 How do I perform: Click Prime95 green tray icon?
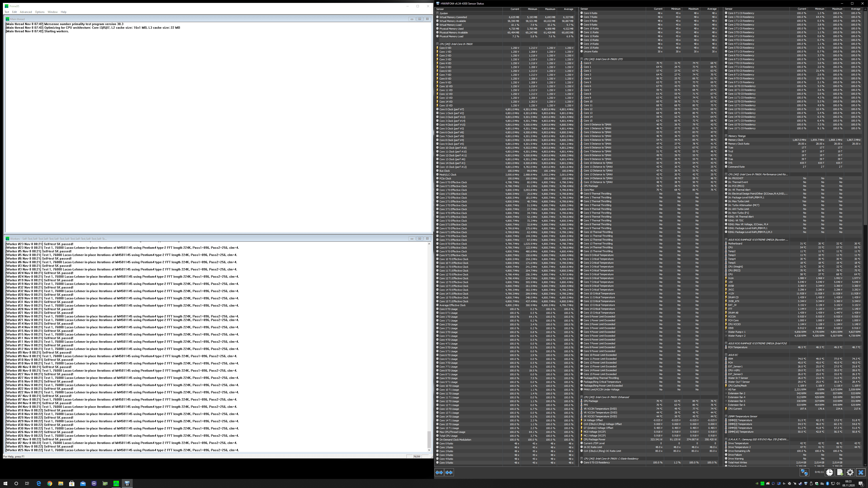762,483
